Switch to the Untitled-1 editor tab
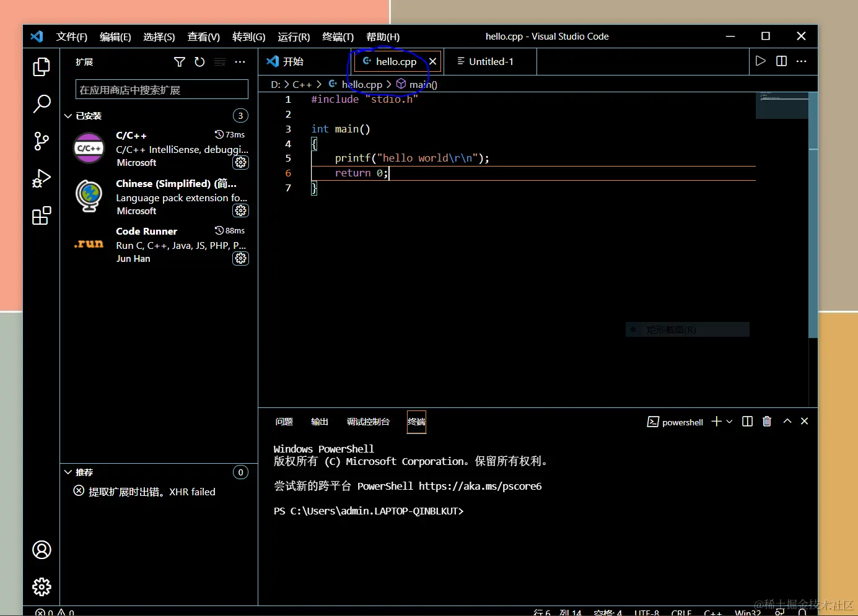 click(491, 62)
